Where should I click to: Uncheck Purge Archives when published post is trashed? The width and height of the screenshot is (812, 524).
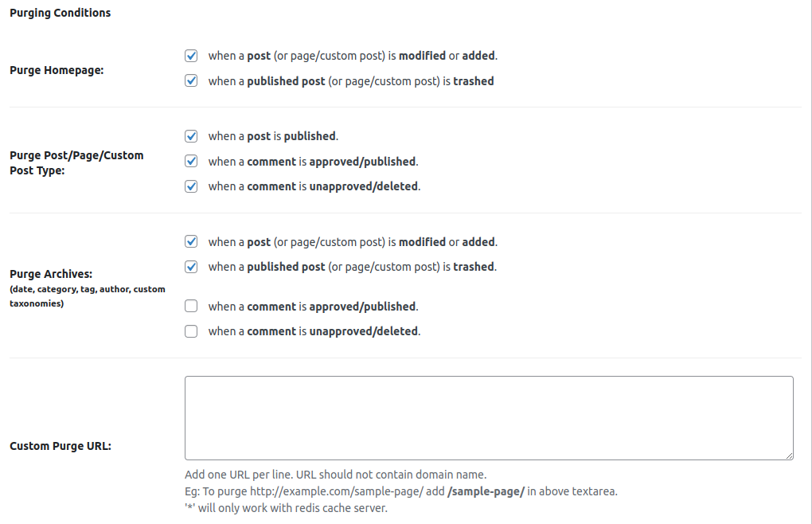click(191, 267)
